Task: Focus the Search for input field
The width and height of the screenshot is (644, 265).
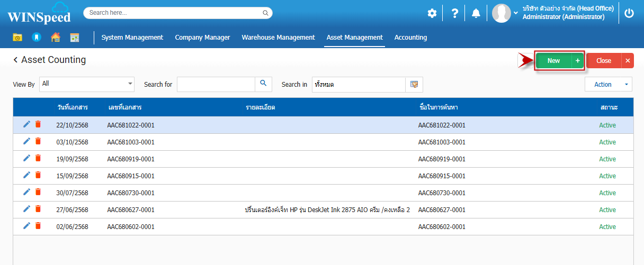Action: click(216, 84)
